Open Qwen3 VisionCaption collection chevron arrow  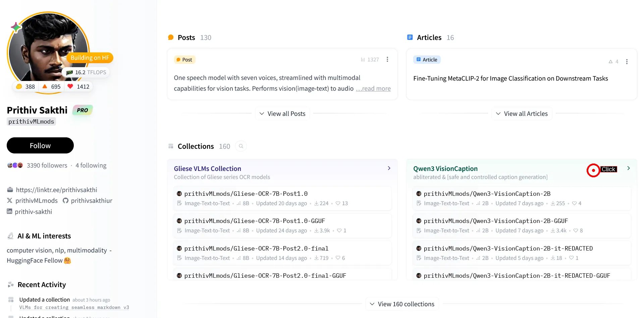click(629, 168)
